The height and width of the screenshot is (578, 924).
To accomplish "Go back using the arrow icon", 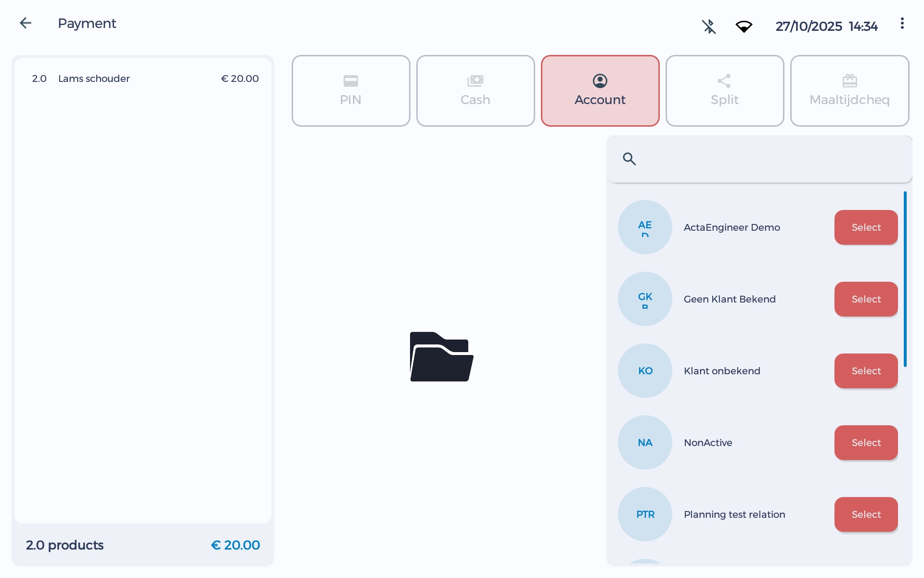I will [x=26, y=23].
